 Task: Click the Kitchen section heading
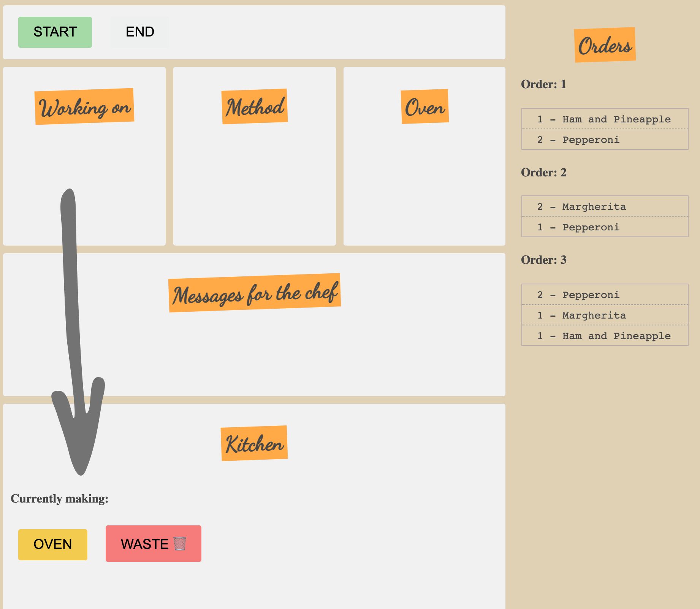point(254,443)
